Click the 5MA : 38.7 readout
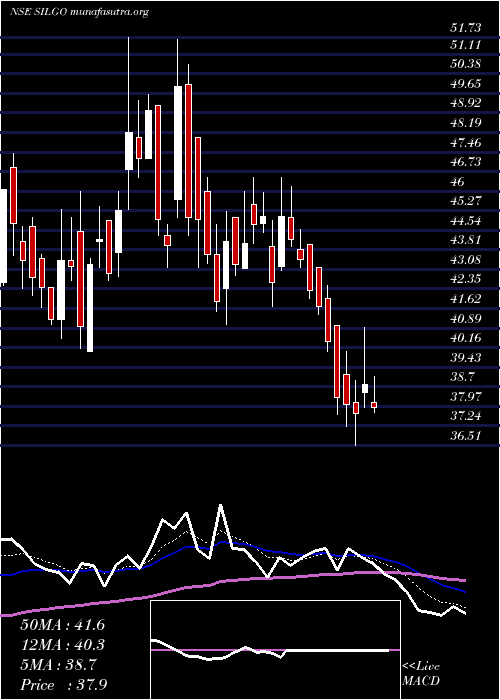 point(58,665)
